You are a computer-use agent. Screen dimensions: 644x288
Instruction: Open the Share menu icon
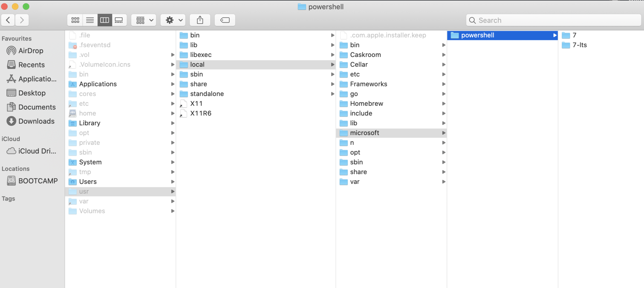[200, 20]
